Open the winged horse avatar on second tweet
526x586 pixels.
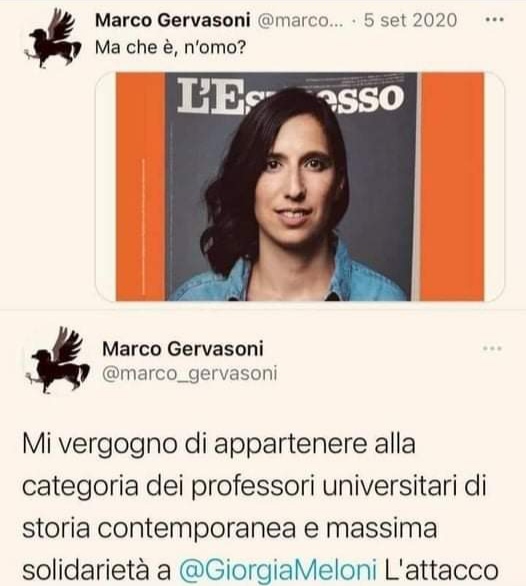[x=57, y=361]
